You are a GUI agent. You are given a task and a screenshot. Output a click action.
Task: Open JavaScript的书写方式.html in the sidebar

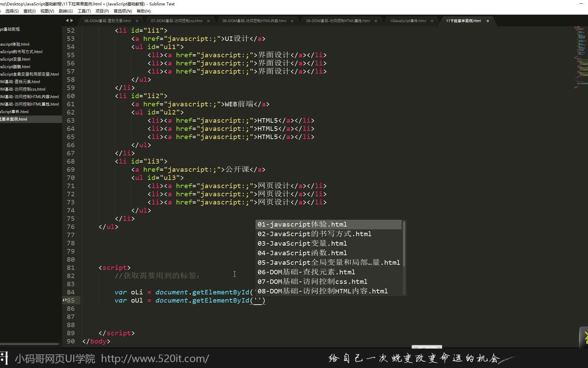point(21,52)
